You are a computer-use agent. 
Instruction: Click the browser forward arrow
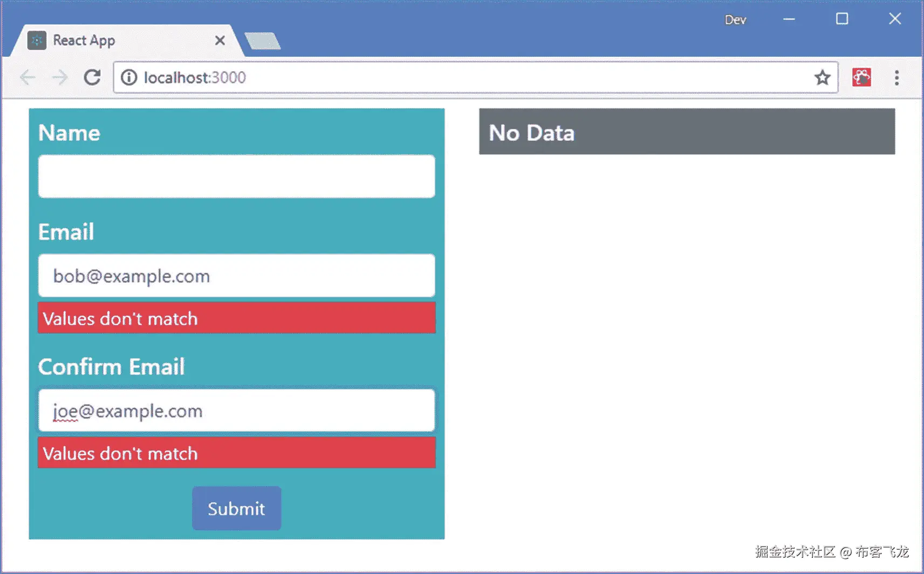pos(60,78)
